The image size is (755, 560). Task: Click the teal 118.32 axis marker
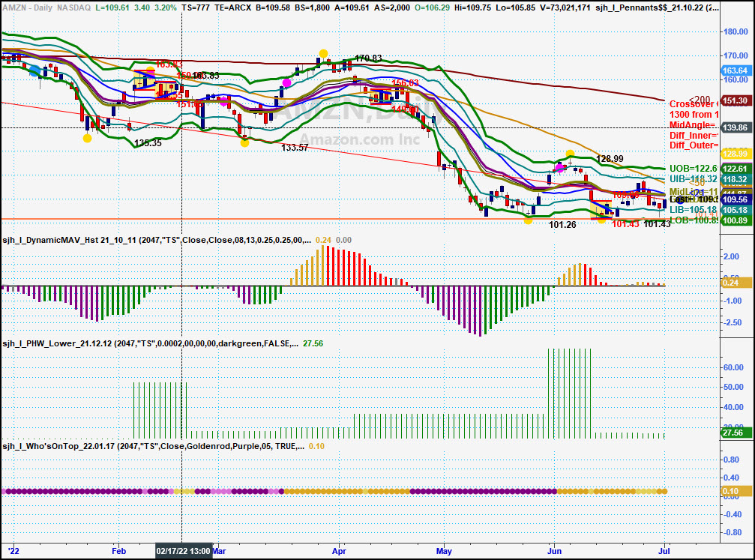point(736,179)
